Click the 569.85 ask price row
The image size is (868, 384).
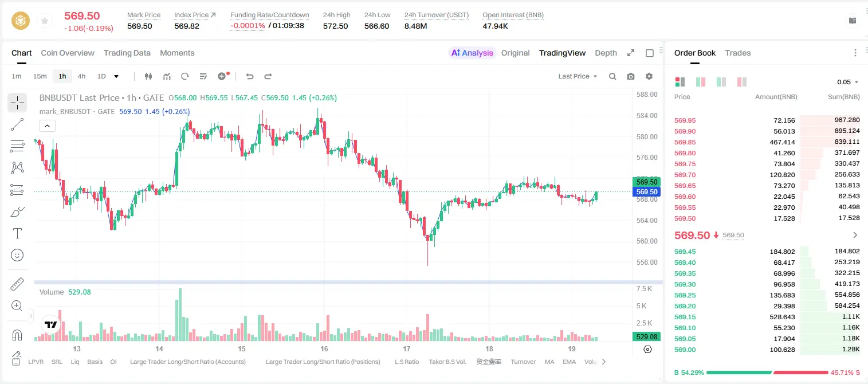pyautogui.click(x=767, y=142)
